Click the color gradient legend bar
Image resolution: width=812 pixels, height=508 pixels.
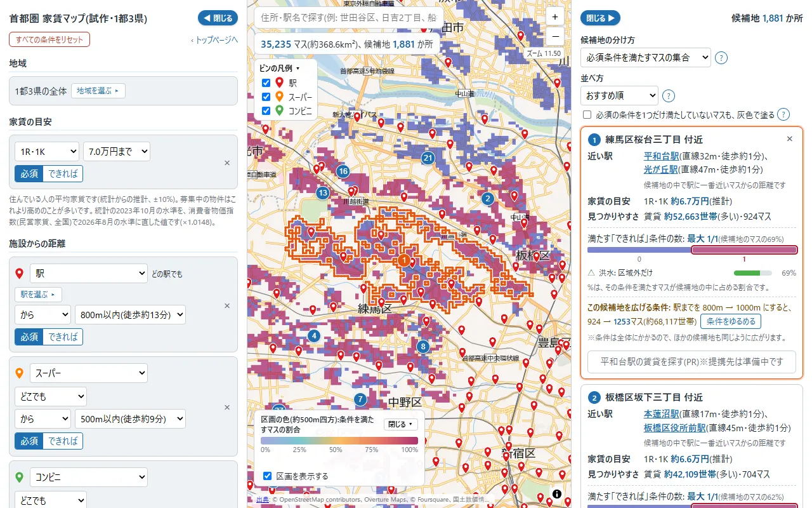coord(339,440)
